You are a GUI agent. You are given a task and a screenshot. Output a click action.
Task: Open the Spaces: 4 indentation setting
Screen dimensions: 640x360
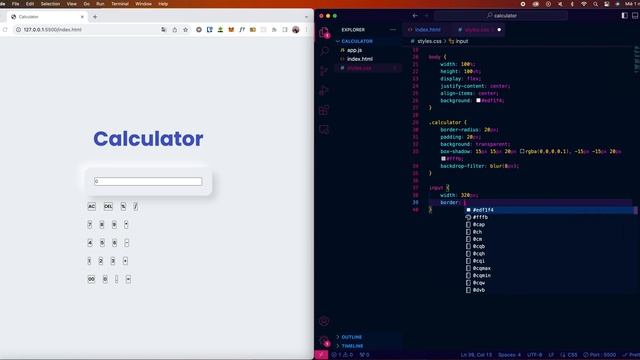[509, 355]
